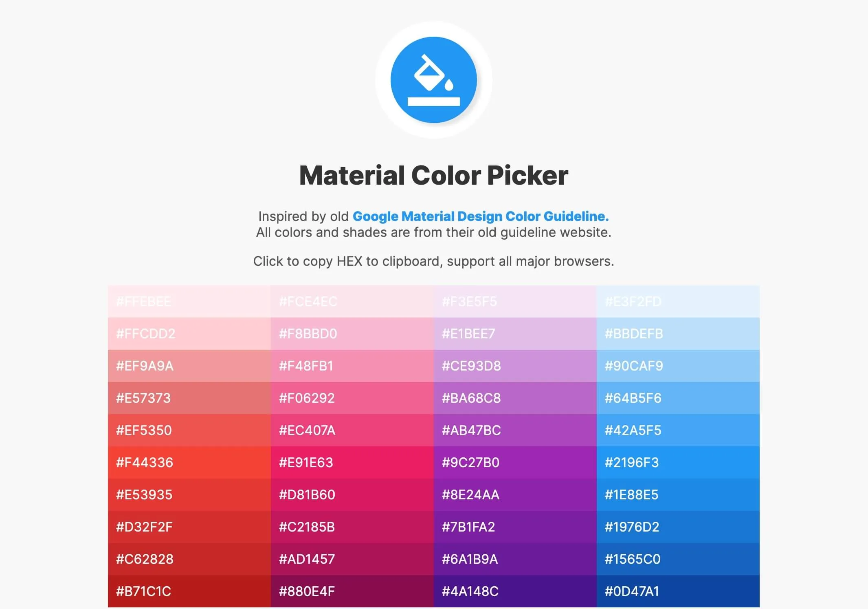The width and height of the screenshot is (868, 609).
Task: Copy the #E91E63 pink swatch
Action: 352,462
